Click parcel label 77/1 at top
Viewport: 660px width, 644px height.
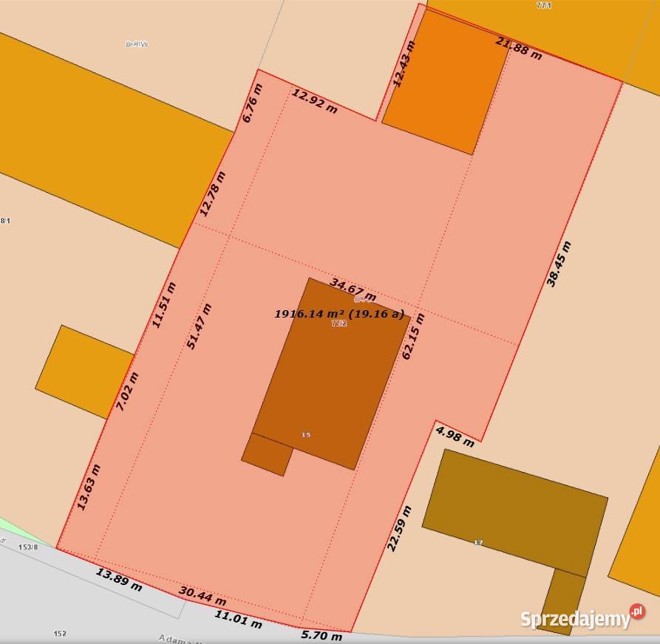pos(544,5)
